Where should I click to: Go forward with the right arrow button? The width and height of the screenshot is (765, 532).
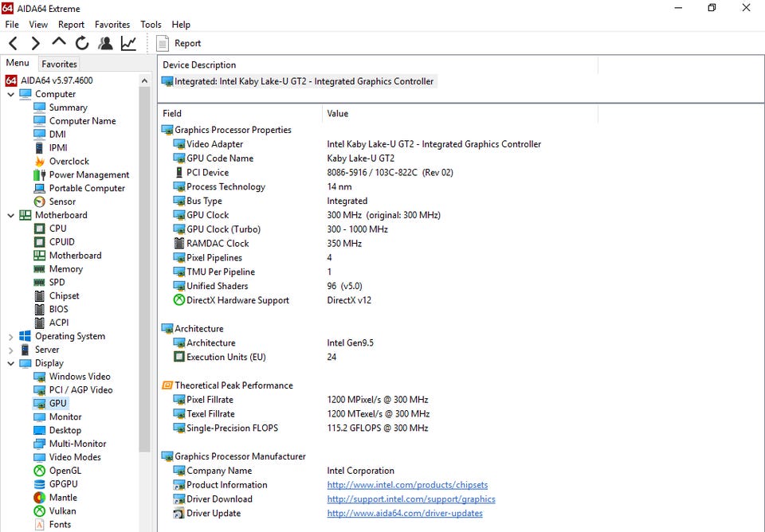tap(35, 43)
